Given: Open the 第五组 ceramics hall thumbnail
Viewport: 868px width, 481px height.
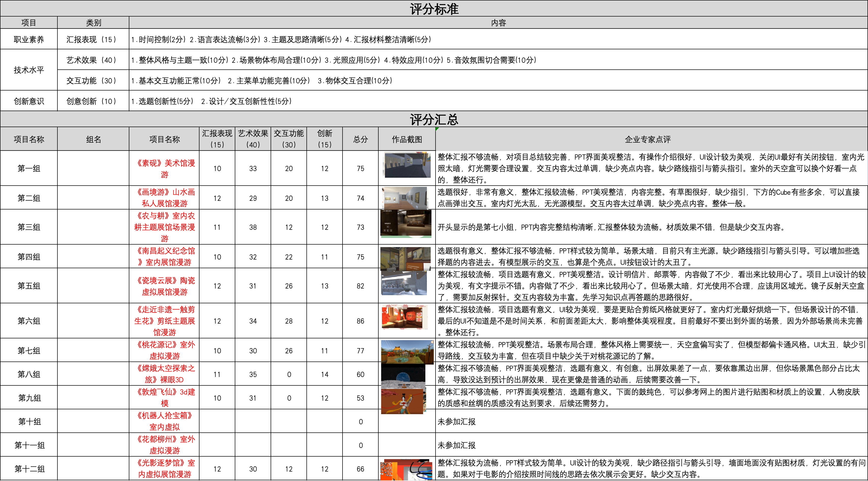Looking at the screenshot, I should click(x=404, y=283).
